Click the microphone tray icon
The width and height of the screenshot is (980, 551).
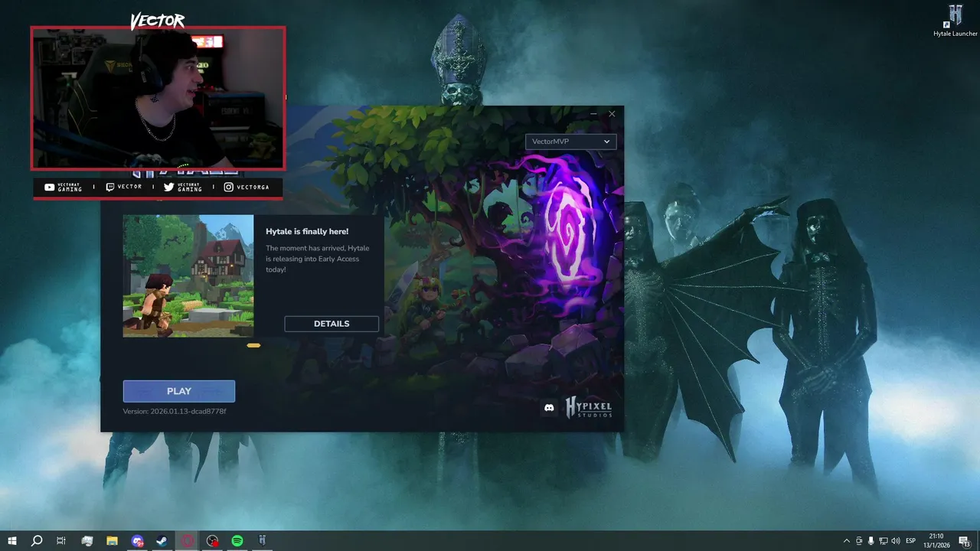pyautogui.click(x=871, y=541)
